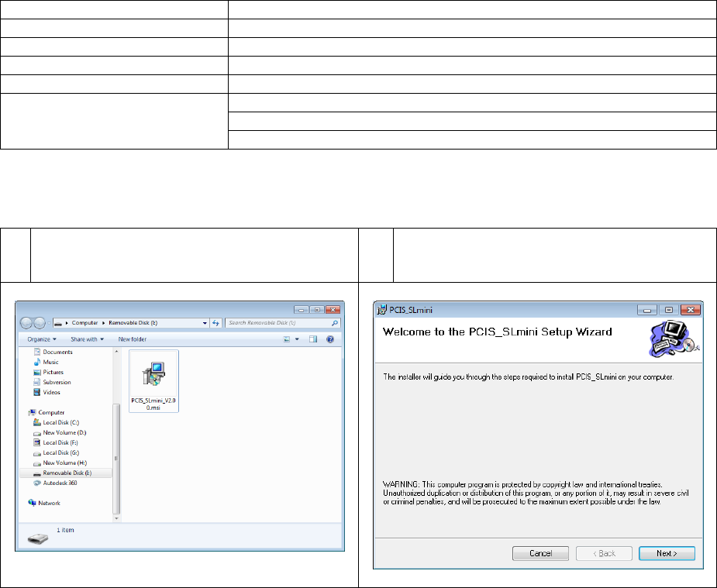Open the Videos library
717x588 pixels.
(x=47, y=392)
